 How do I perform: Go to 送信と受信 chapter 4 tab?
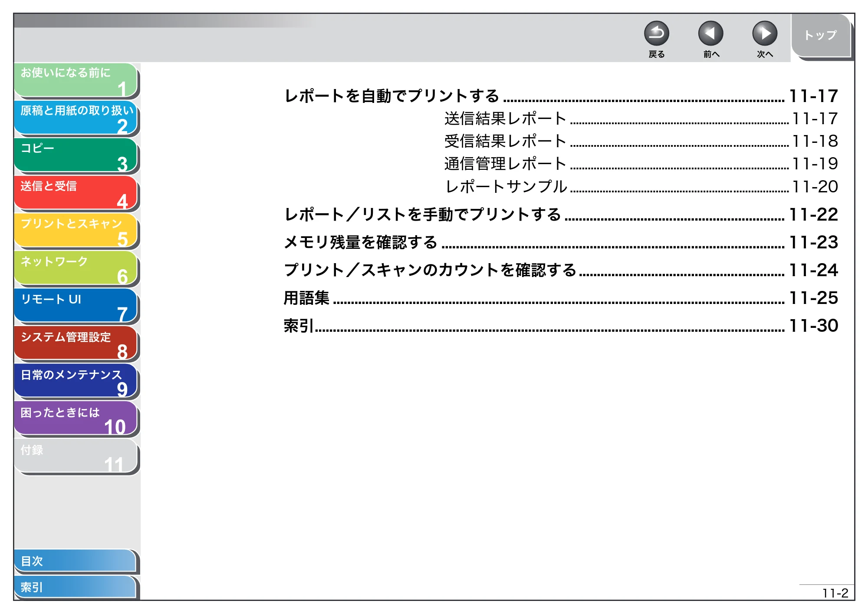pyautogui.click(x=76, y=193)
